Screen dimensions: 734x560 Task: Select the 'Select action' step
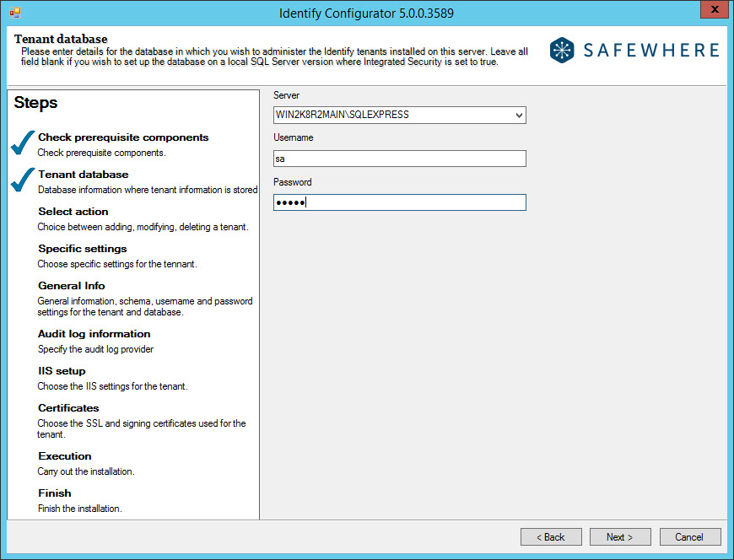pos(73,212)
